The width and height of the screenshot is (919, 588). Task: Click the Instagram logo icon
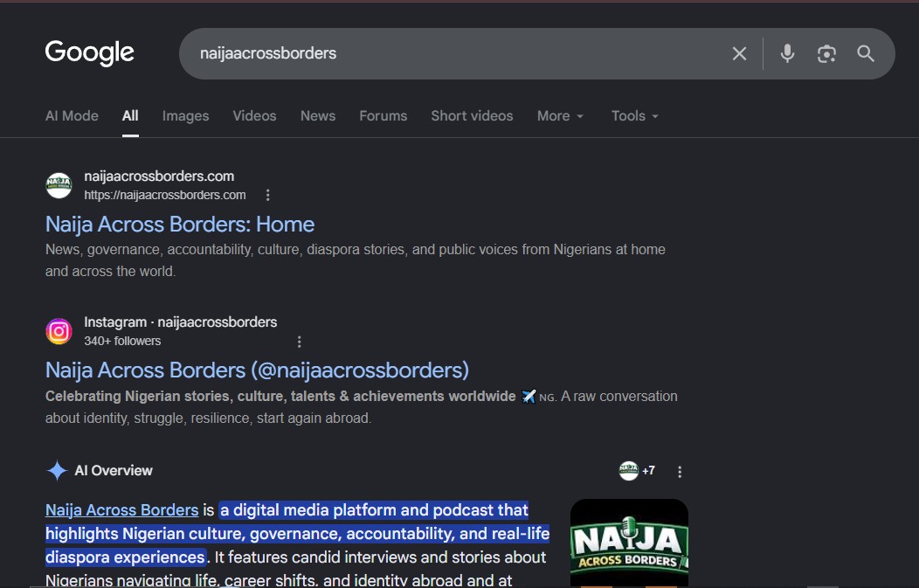point(59,331)
